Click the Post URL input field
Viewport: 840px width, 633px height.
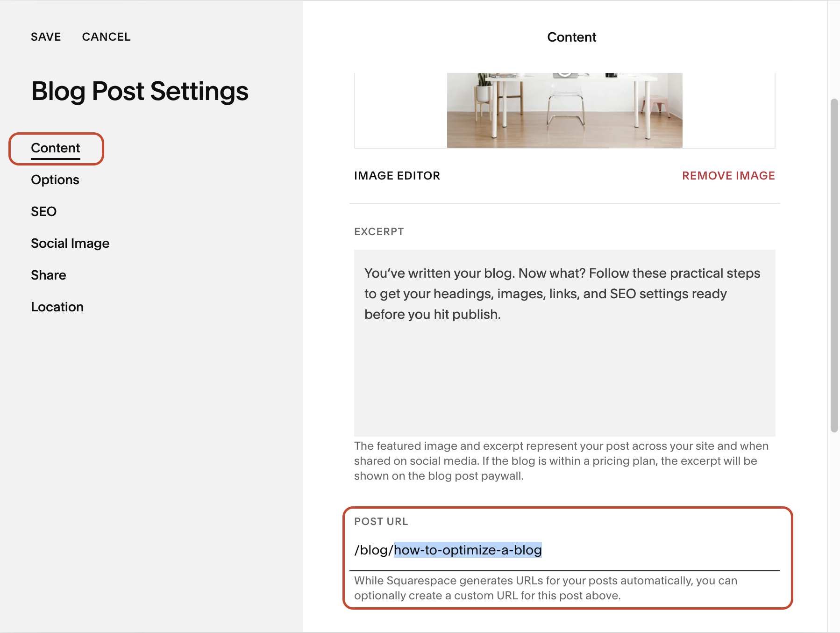click(x=564, y=550)
